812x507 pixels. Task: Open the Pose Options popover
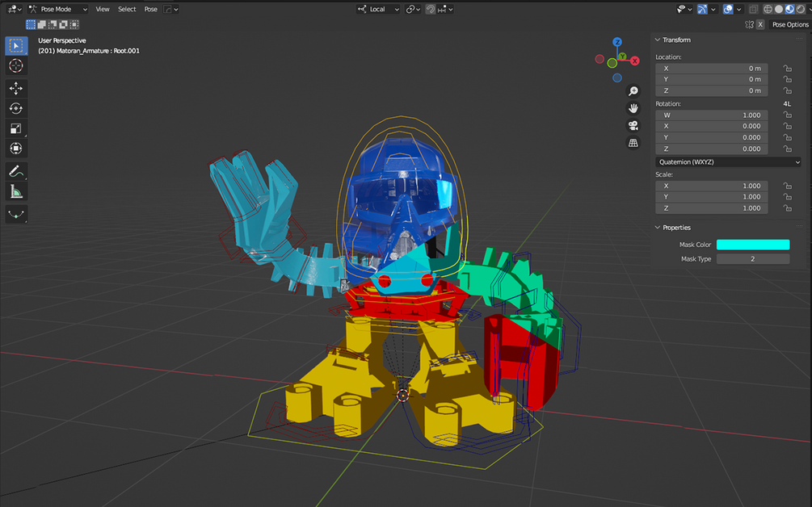789,24
